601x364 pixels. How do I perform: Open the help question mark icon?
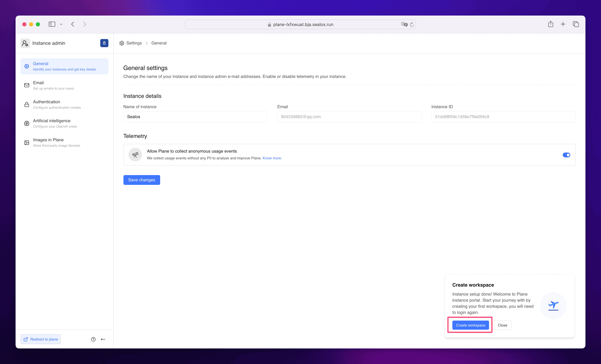(93, 339)
